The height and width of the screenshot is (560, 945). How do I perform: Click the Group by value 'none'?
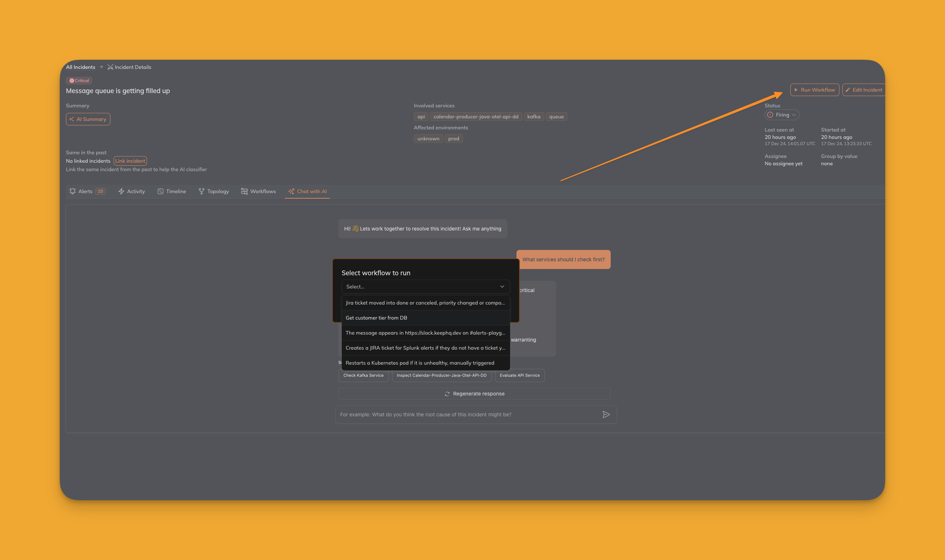tap(827, 163)
